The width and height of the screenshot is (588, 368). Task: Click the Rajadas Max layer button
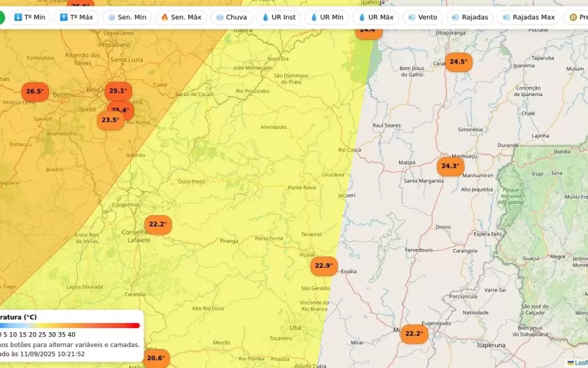tap(528, 17)
